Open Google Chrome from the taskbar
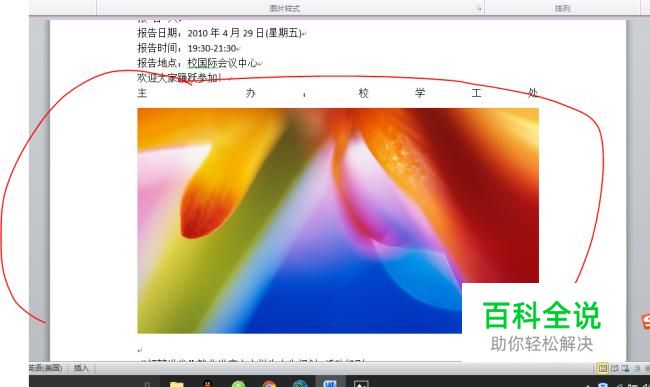 click(x=269, y=384)
